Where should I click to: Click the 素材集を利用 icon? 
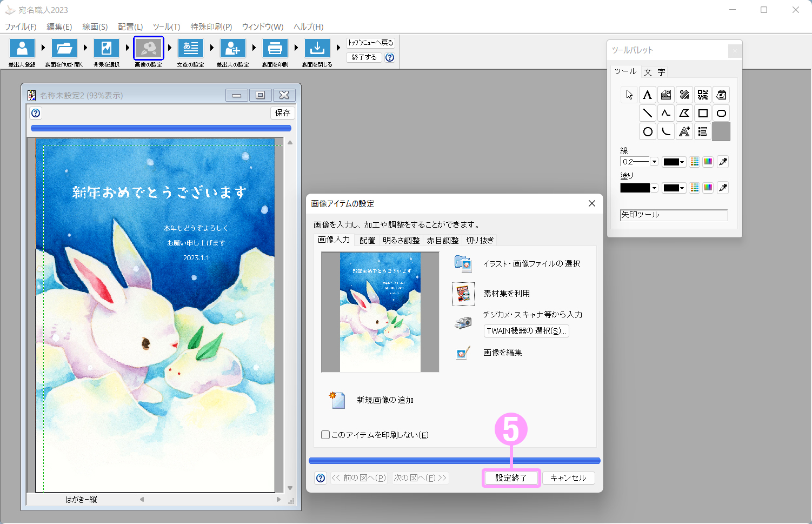tap(463, 294)
